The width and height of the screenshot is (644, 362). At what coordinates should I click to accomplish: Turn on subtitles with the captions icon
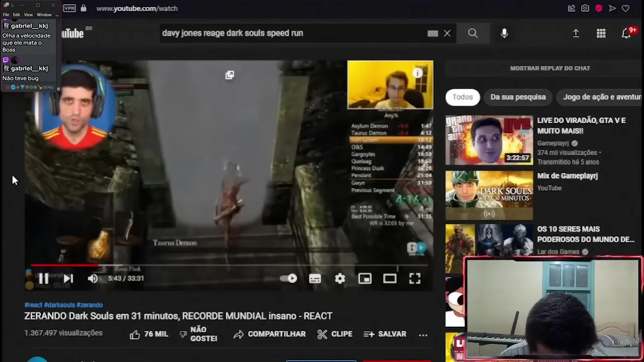(315, 279)
